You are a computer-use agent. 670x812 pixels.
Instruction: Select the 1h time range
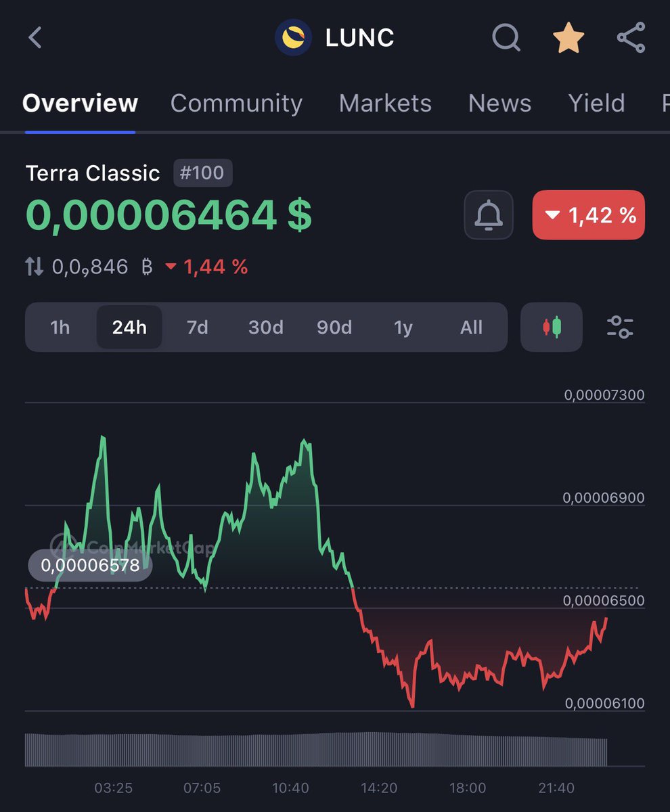click(x=60, y=328)
